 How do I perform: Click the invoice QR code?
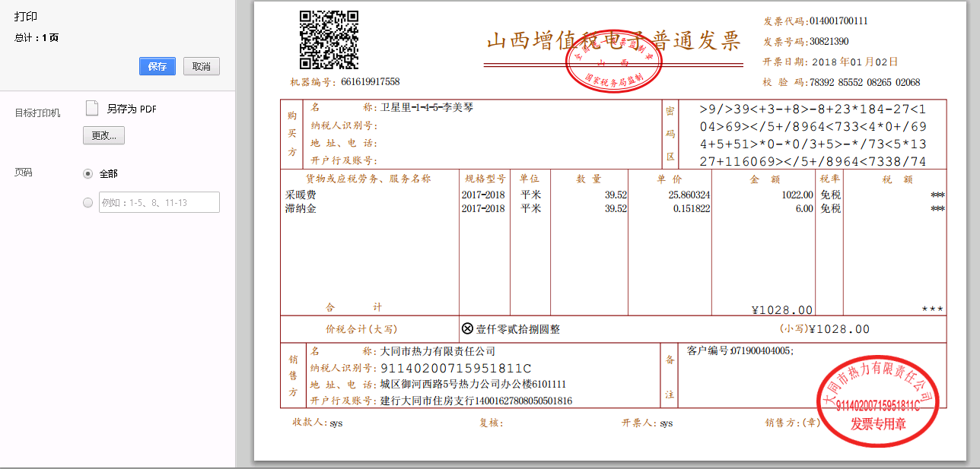tap(329, 40)
